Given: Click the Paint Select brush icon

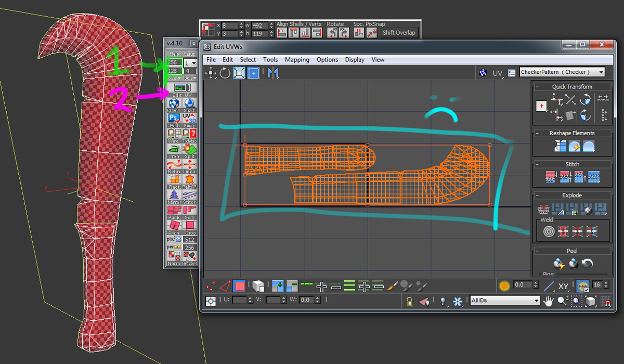Looking at the screenshot, I should coord(394,285).
